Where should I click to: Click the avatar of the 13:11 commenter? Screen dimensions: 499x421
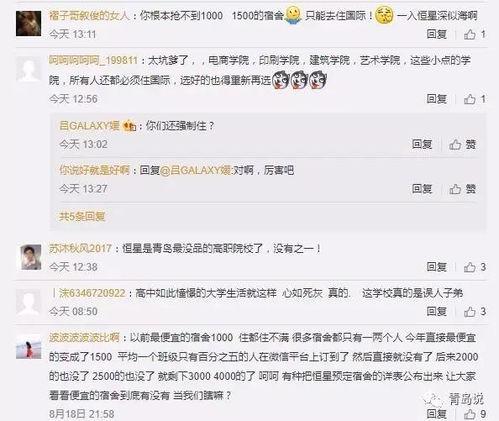click(29, 23)
